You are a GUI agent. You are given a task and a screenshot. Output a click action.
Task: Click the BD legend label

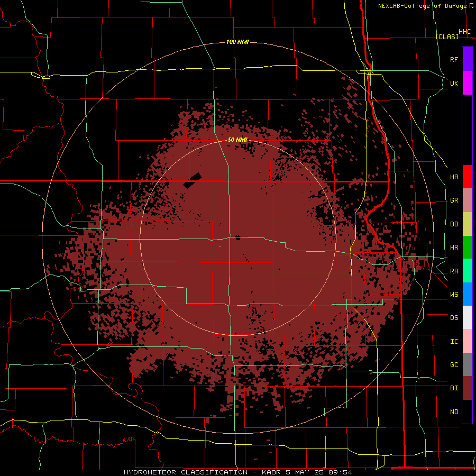pos(454,224)
